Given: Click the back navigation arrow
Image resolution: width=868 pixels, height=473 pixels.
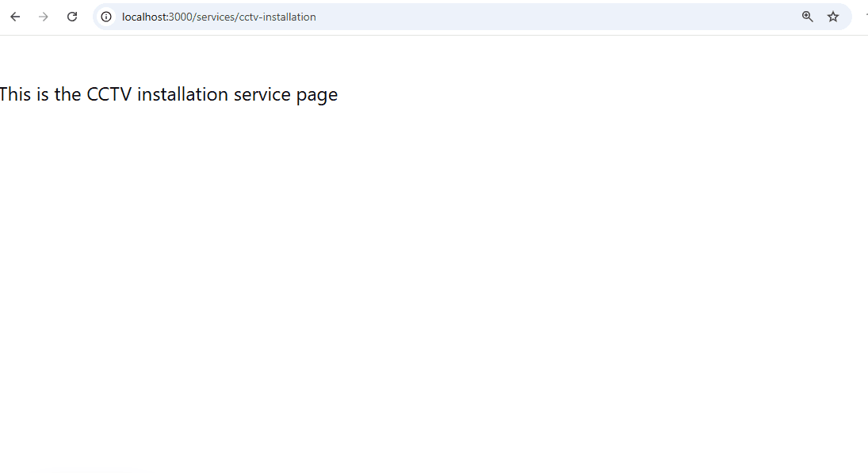Looking at the screenshot, I should pos(14,16).
